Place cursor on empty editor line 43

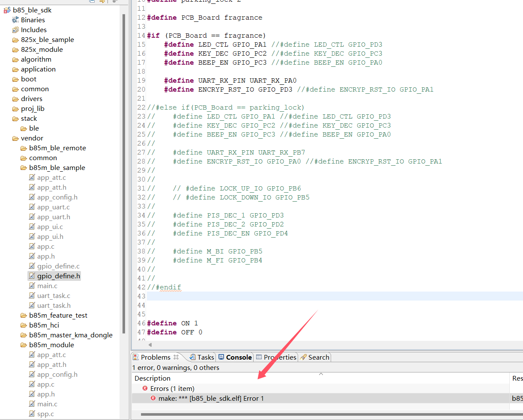pyautogui.click(x=335, y=296)
